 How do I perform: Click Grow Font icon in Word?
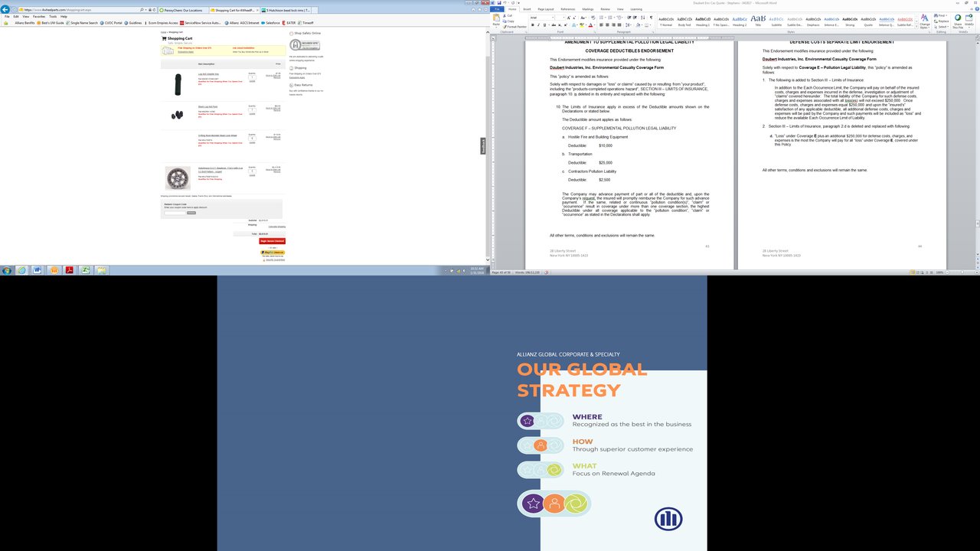click(x=568, y=18)
